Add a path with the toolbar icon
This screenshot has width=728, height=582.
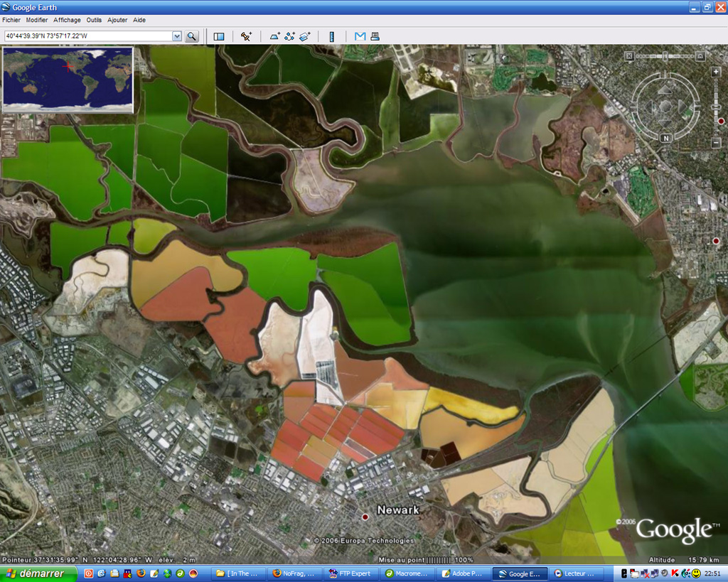(290, 36)
